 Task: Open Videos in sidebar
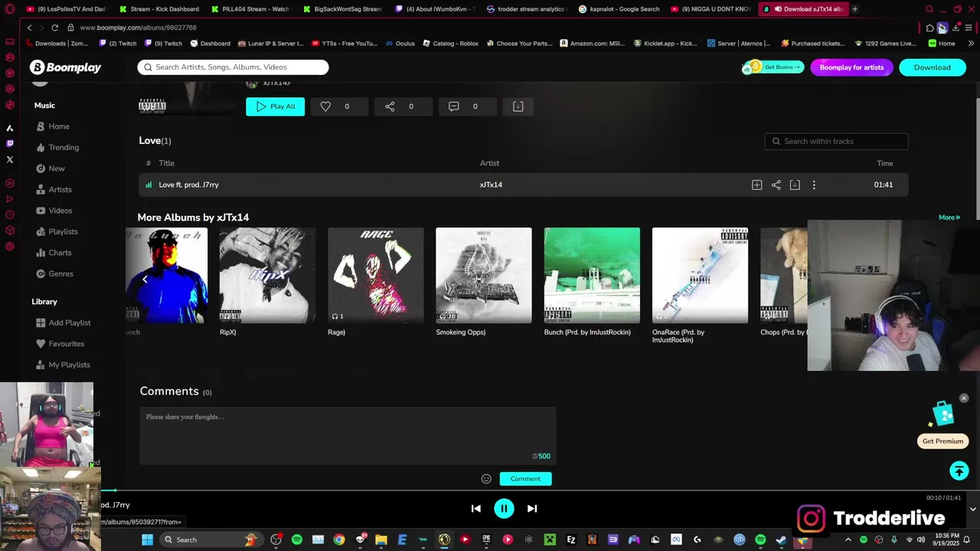tap(54, 210)
